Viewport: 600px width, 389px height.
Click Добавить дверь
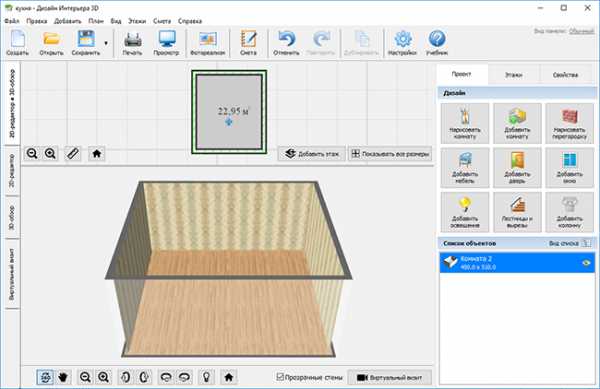pos(517,168)
